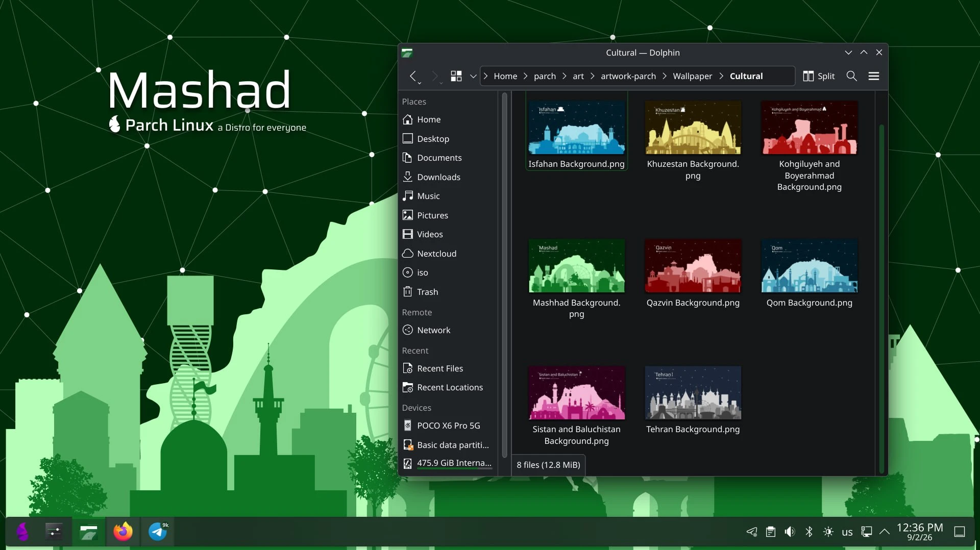This screenshot has height=550, width=980.
Task: Open Videos in the Places panel
Action: click(448, 234)
